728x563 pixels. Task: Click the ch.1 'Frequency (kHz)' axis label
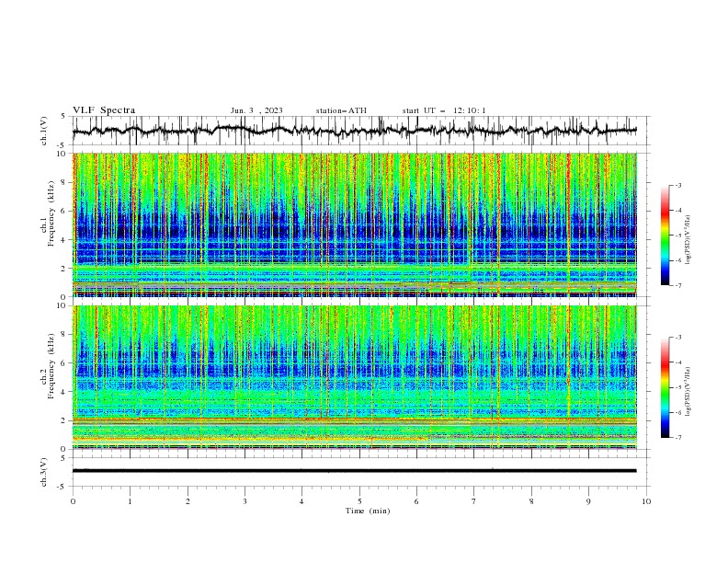pyautogui.click(x=51, y=212)
